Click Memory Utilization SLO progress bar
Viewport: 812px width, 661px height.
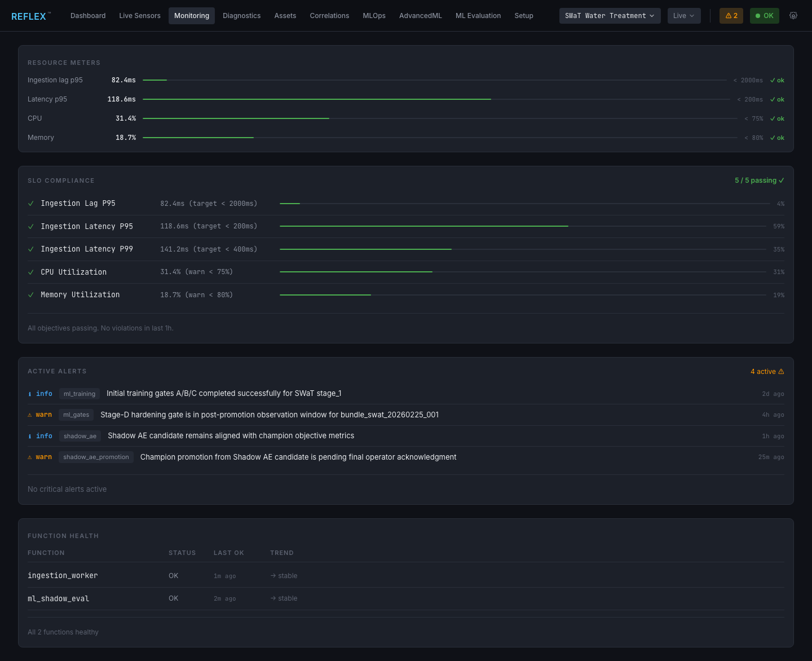click(523, 295)
